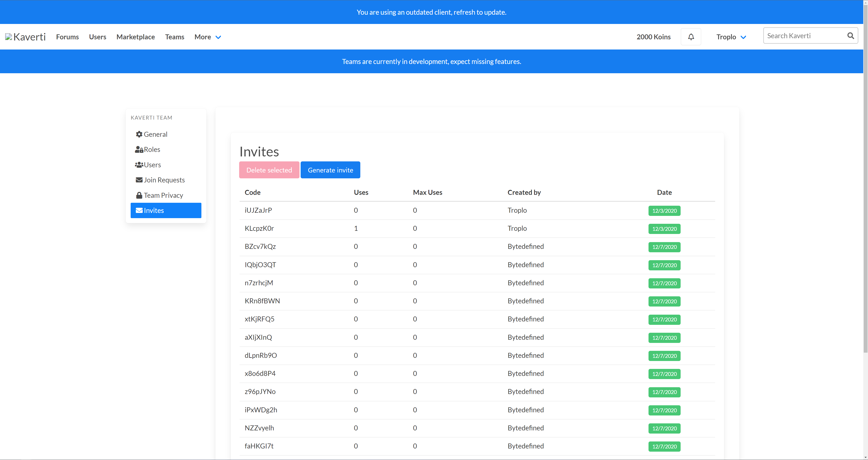Expand the More navigation dropdown
The height and width of the screenshot is (460, 868).
pyautogui.click(x=208, y=37)
